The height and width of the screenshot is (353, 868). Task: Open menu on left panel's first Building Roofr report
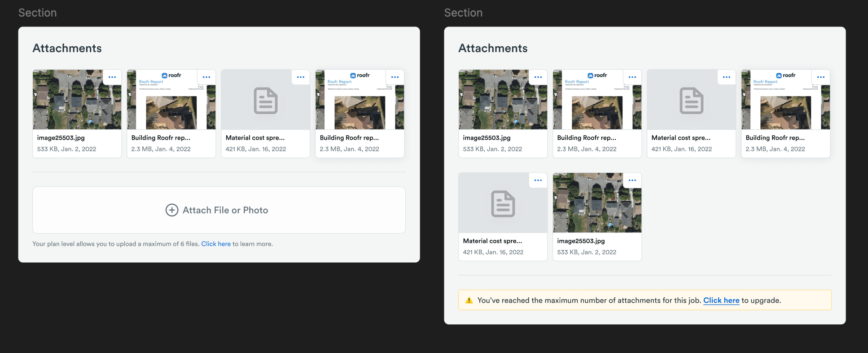(x=206, y=77)
